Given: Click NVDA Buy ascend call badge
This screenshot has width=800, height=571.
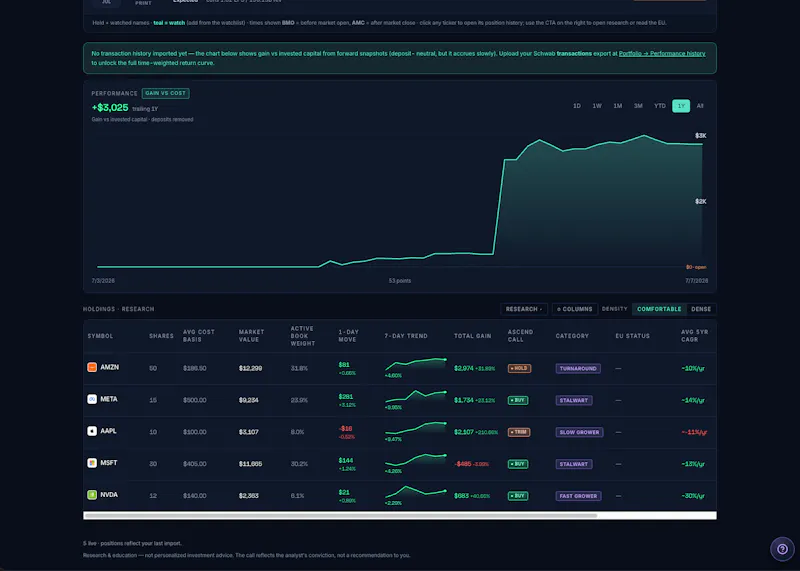Looking at the screenshot, I should [x=517, y=496].
